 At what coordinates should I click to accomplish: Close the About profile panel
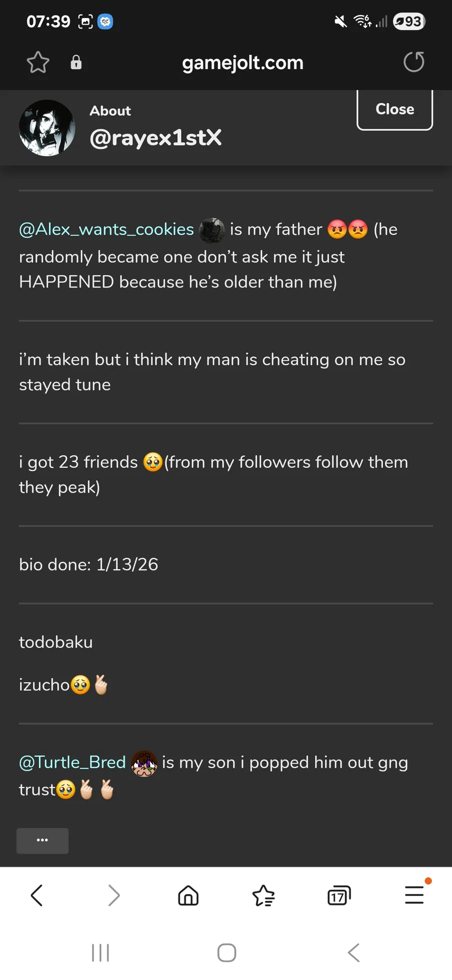tap(395, 110)
